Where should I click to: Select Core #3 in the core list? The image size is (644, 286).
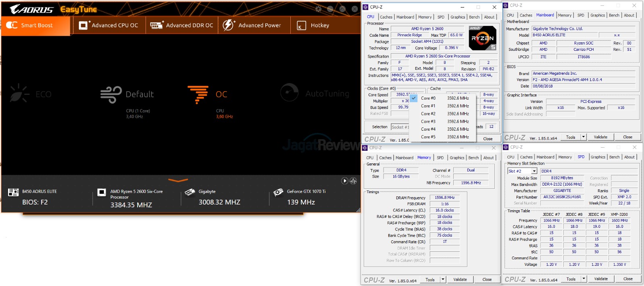(428, 121)
